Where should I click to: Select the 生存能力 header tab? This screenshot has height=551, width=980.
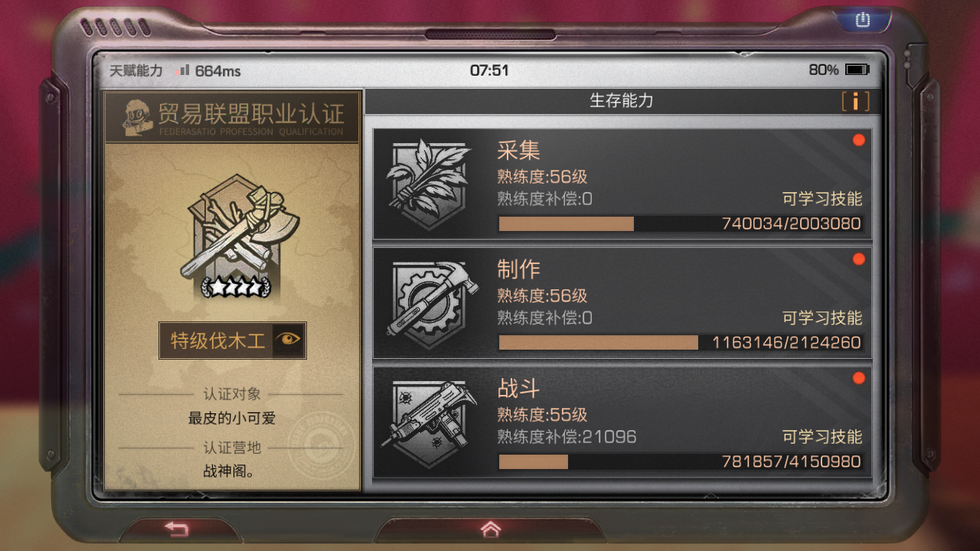621,101
